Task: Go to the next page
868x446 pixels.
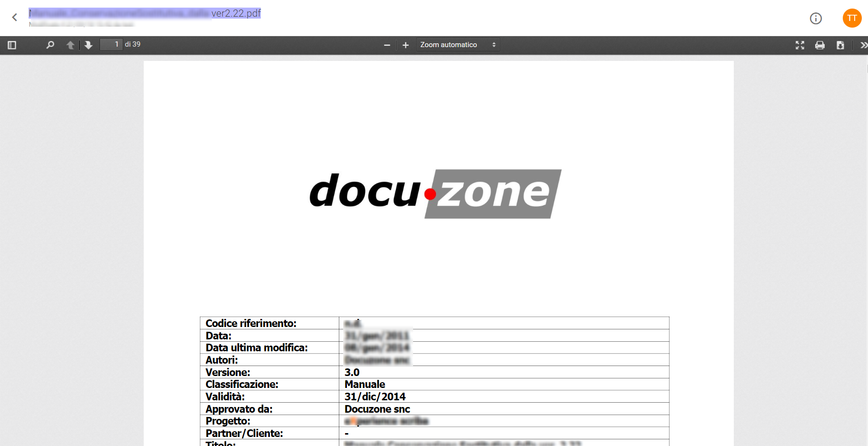Action: point(89,45)
